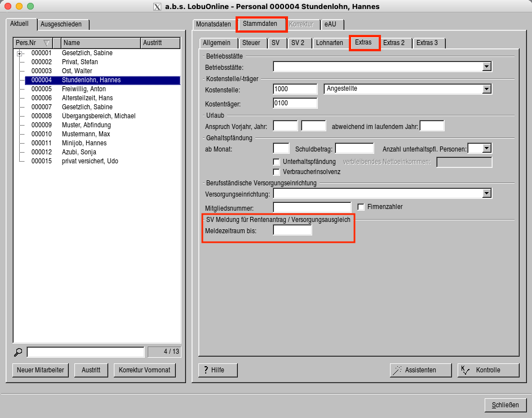Click the sort triangle in Pers.Nr header
The width and height of the screenshot is (532, 418).
(46, 43)
